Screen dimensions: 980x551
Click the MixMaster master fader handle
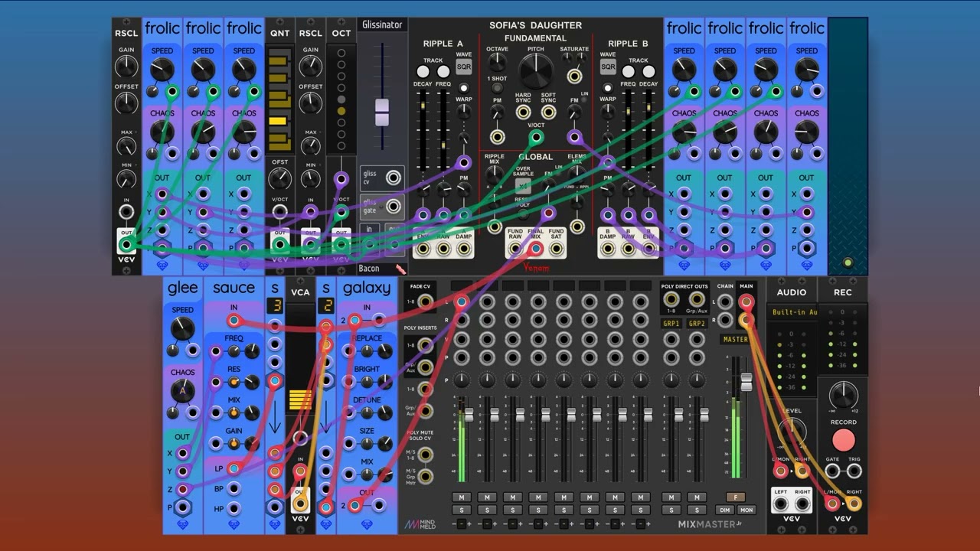point(746,383)
